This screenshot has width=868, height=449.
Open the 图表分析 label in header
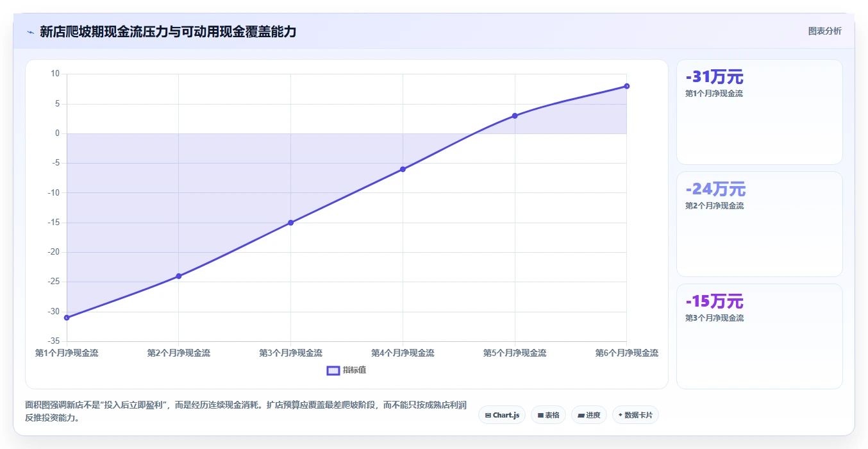(x=824, y=31)
